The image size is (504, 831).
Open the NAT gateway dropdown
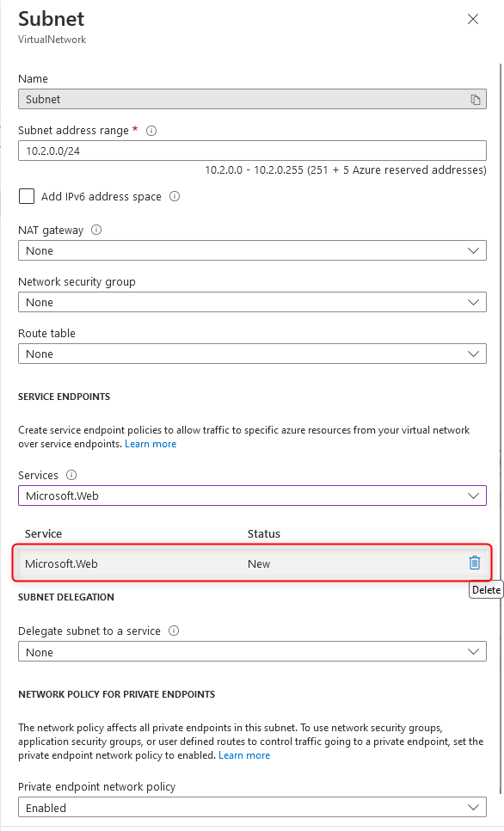[252, 250]
